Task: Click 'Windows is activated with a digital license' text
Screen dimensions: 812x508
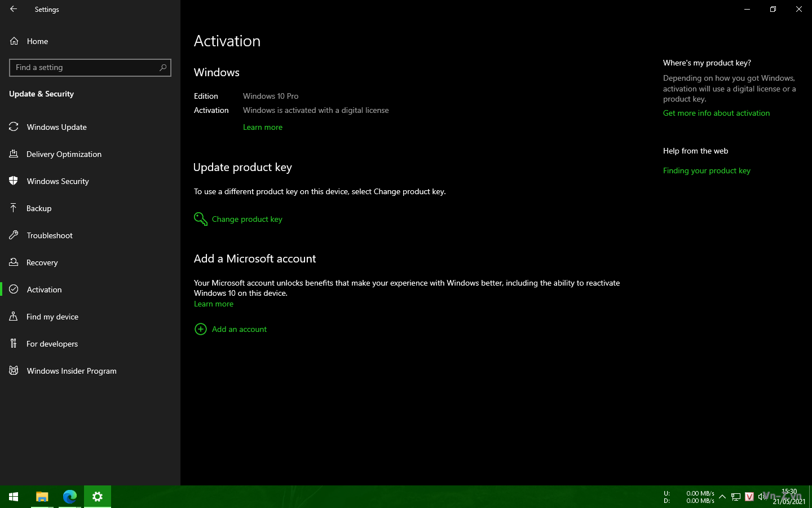Action: point(316,110)
